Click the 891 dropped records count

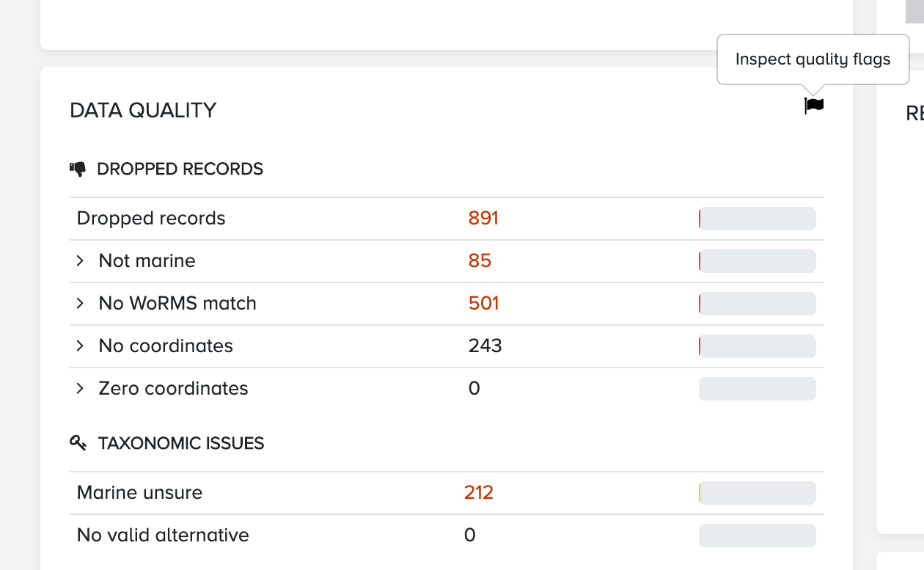point(483,219)
